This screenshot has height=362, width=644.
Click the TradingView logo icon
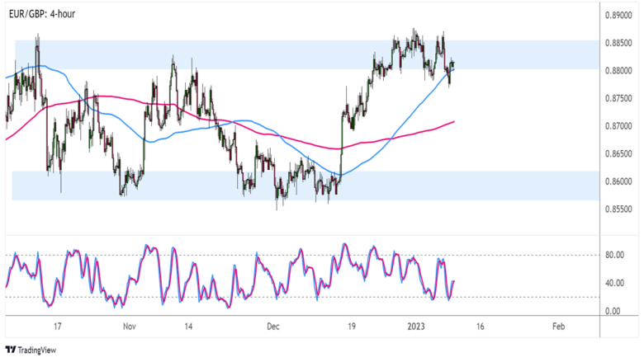coord(10,350)
